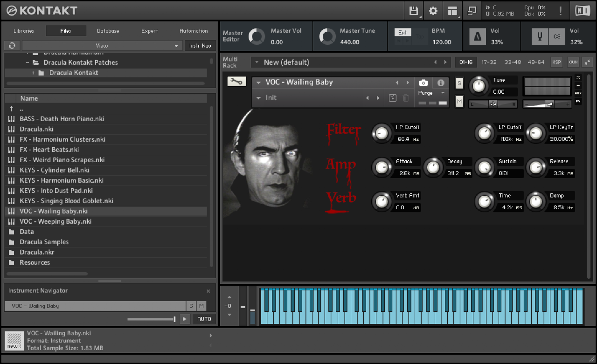
Task: Click the Name column header
Action: (x=112, y=98)
